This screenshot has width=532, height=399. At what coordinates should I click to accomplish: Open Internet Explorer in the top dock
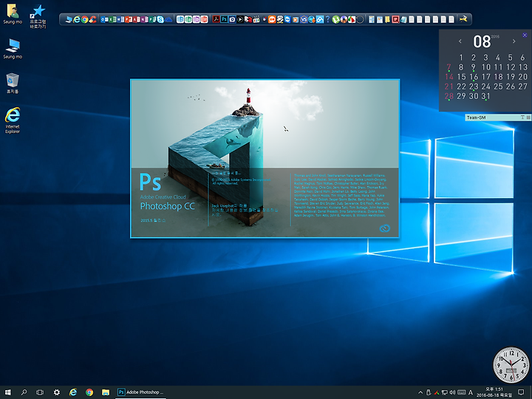pos(77,19)
